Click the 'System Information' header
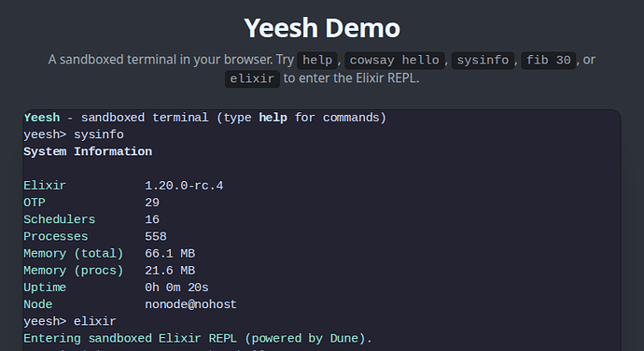The width and height of the screenshot is (644, 351). [x=88, y=151]
